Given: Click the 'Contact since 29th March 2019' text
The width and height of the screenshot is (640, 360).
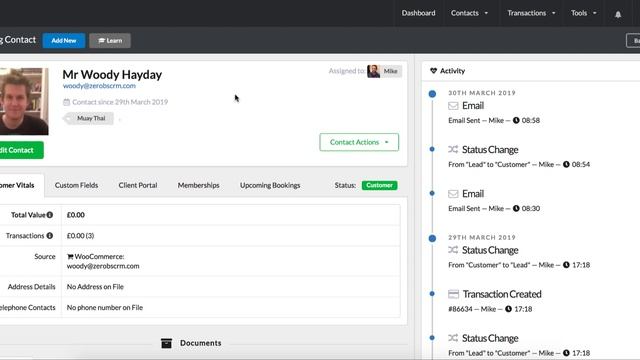Looking at the screenshot, I should [120, 102].
